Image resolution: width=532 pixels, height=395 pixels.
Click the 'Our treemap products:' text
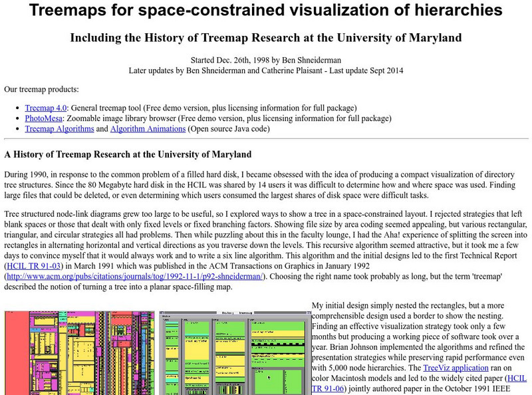41,89
